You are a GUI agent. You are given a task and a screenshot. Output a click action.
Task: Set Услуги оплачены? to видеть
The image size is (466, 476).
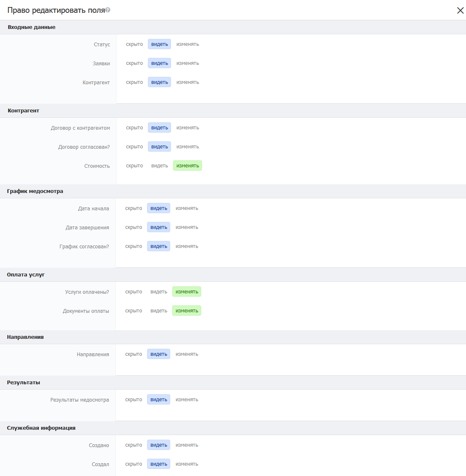pyautogui.click(x=159, y=292)
